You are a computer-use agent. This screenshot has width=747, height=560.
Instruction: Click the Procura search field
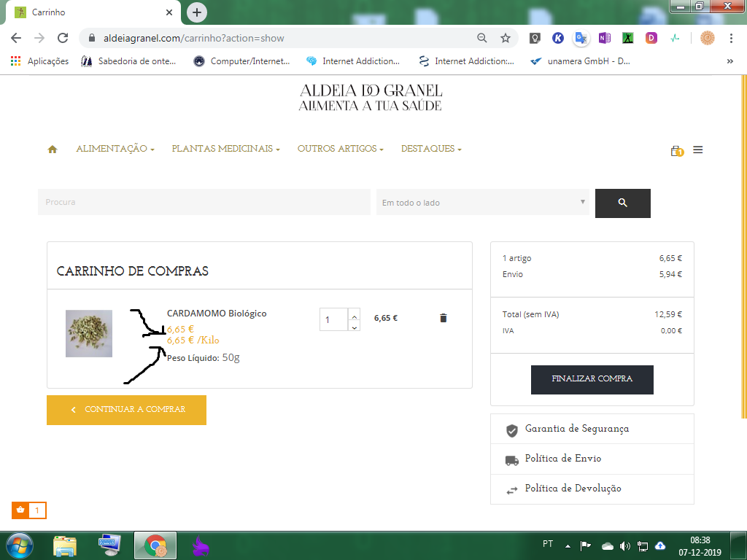(204, 202)
